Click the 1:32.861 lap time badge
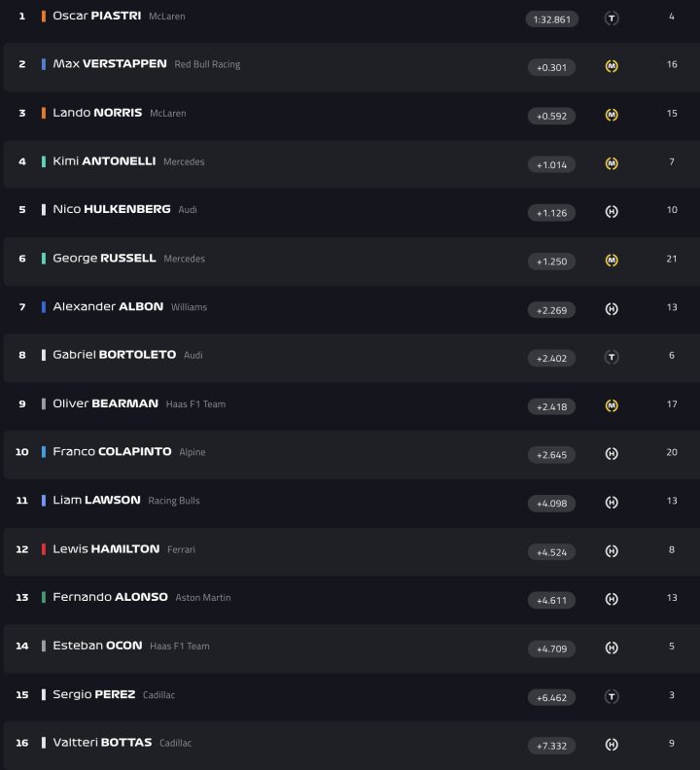This screenshot has height=770, width=700. [551, 18]
